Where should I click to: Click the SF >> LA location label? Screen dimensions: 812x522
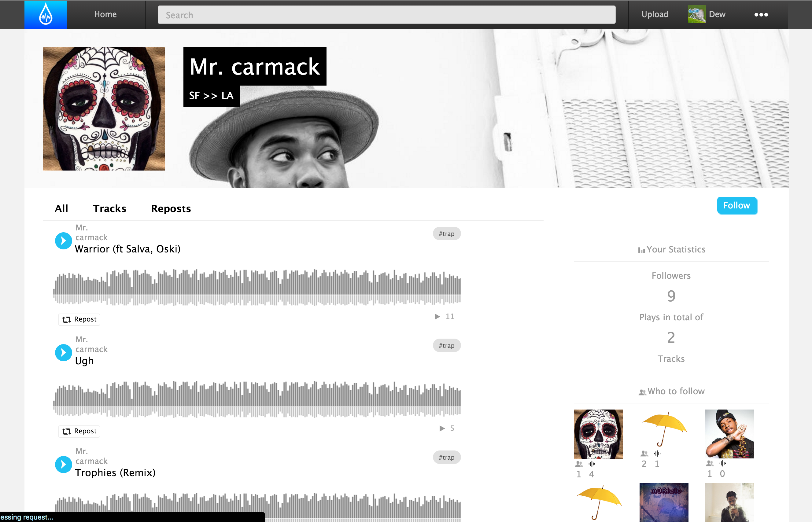point(211,96)
